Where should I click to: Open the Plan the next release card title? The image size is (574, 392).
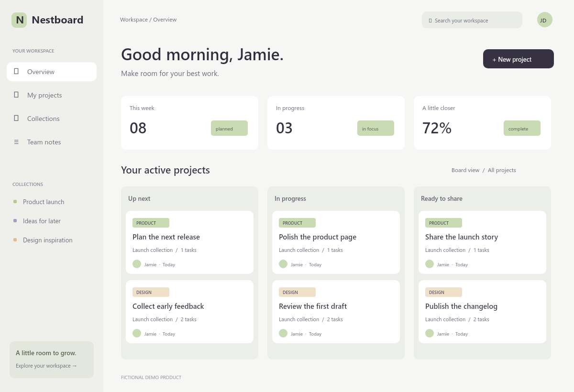166,237
